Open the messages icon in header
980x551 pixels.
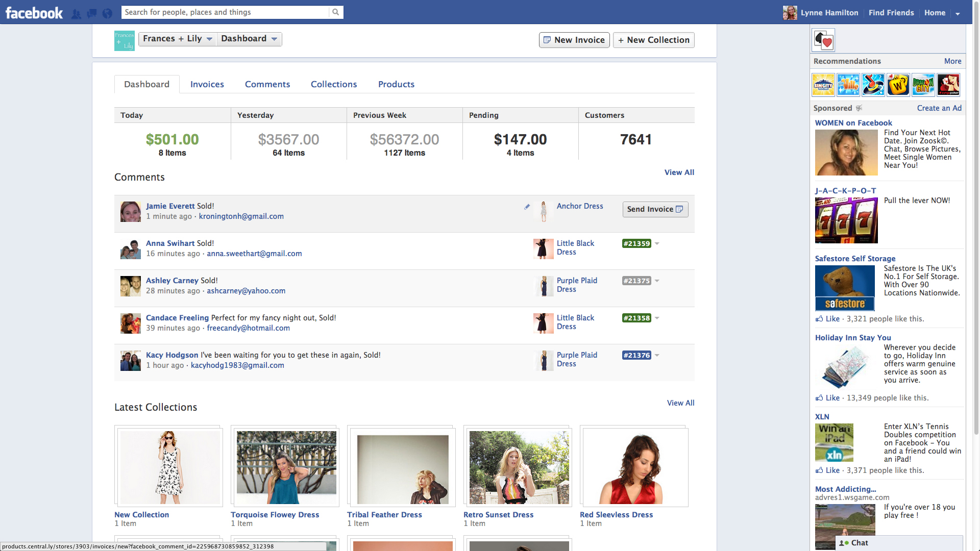coord(92,14)
